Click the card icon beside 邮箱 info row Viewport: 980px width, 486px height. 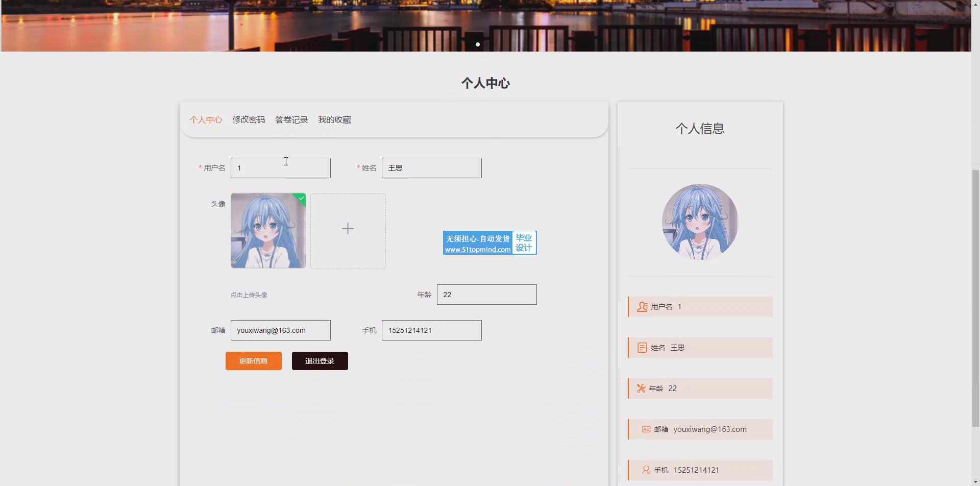(646, 429)
